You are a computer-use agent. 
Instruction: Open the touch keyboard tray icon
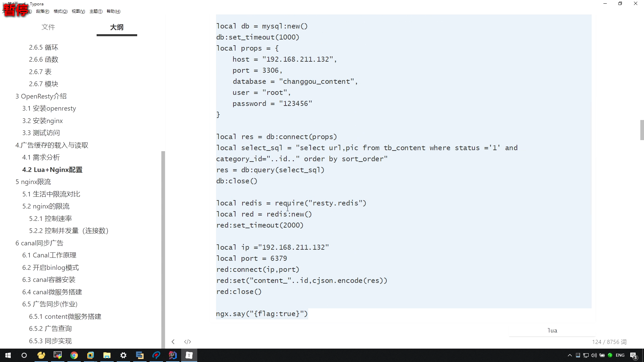click(578, 355)
